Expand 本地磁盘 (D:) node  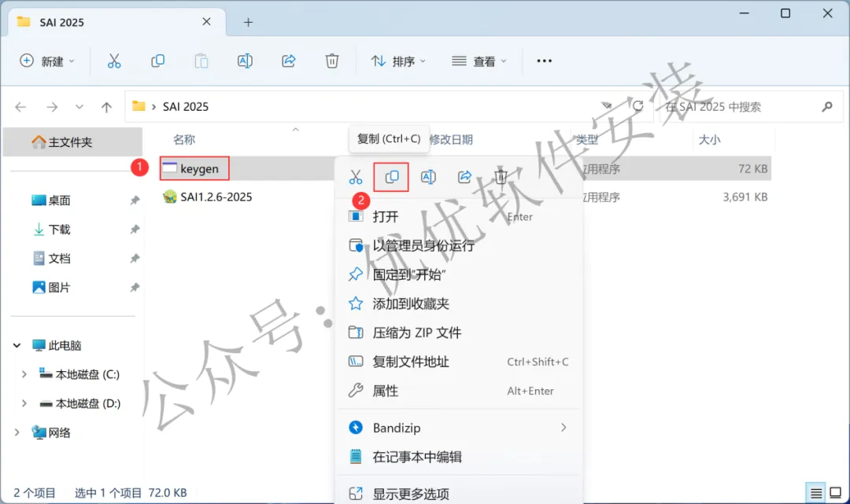point(24,404)
